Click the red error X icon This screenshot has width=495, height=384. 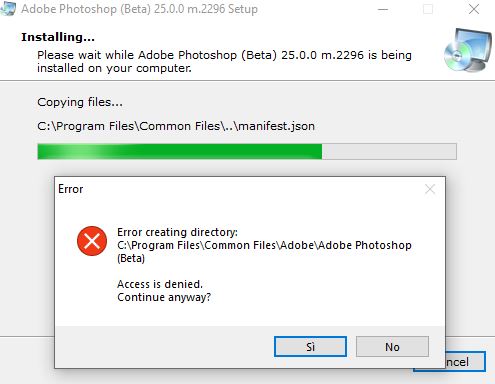[92, 241]
